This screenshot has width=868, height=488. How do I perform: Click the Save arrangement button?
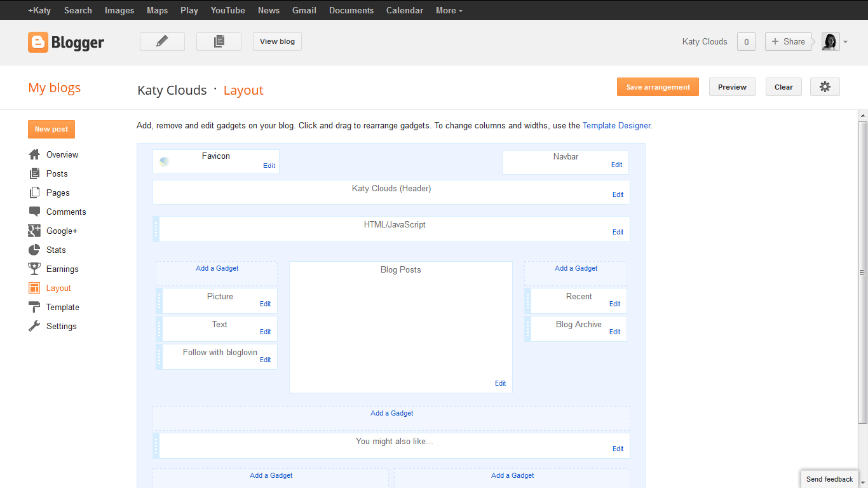pyautogui.click(x=658, y=86)
